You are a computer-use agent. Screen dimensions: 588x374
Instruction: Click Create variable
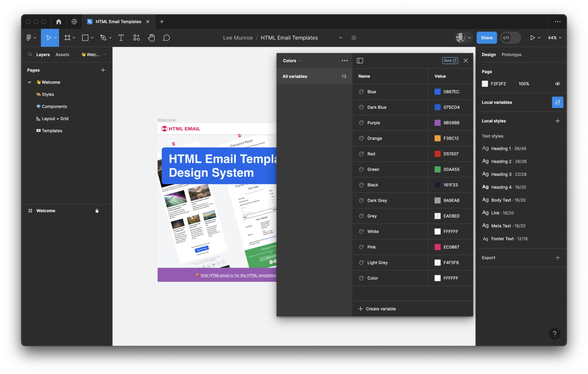pyautogui.click(x=377, y=309)
